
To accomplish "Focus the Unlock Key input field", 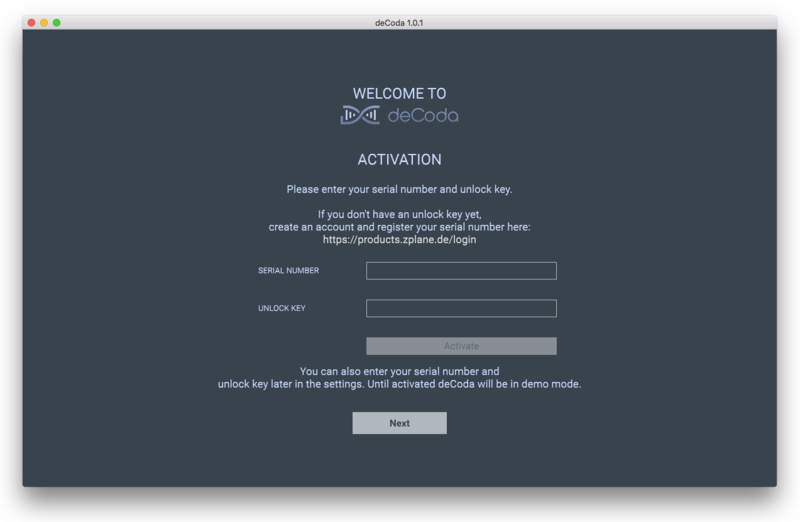I will 461,308.
